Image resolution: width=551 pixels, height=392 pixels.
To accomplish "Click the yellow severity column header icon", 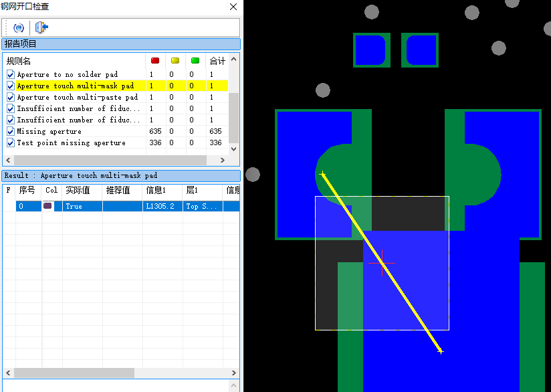I will click(x=175, y=61).
